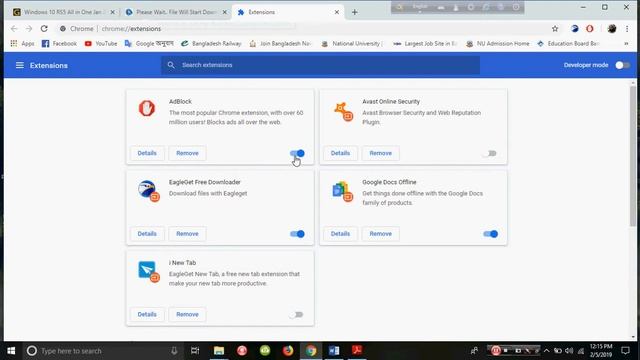Bookmark this page with the star icon
The height and width of the screenshot is (360, 640).
555,29
